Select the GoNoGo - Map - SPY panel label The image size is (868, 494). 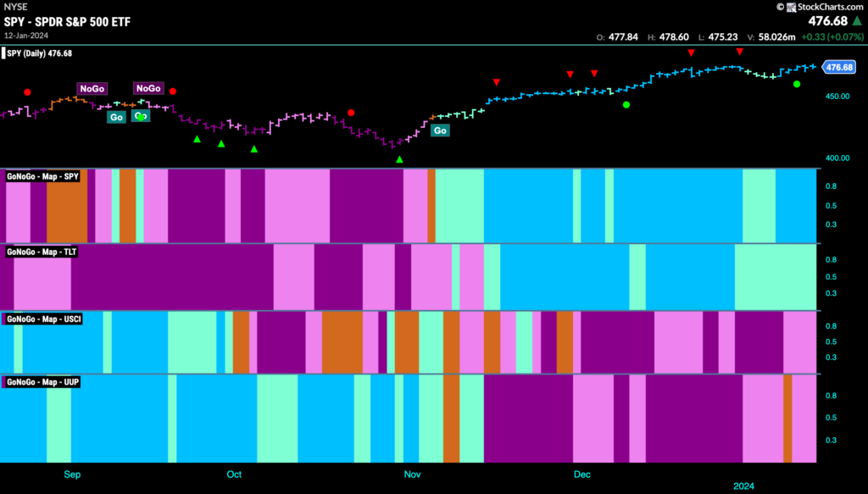[x=42, y=176]
